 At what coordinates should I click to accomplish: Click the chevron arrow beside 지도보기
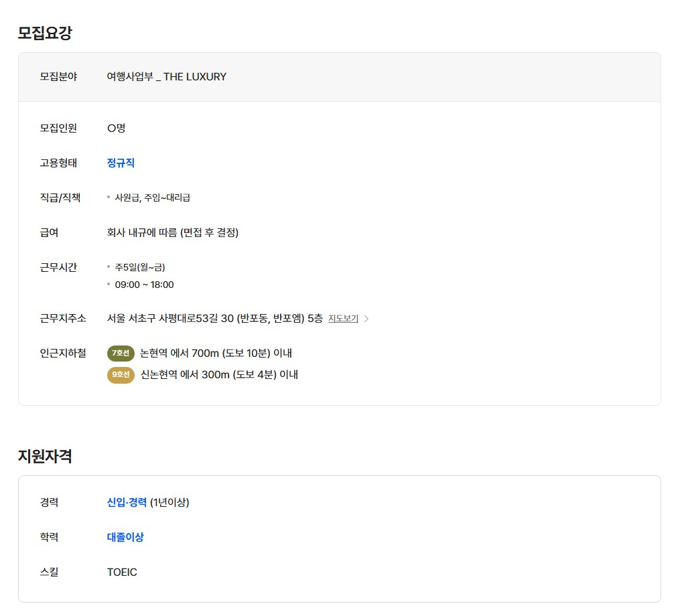[366, 319]
